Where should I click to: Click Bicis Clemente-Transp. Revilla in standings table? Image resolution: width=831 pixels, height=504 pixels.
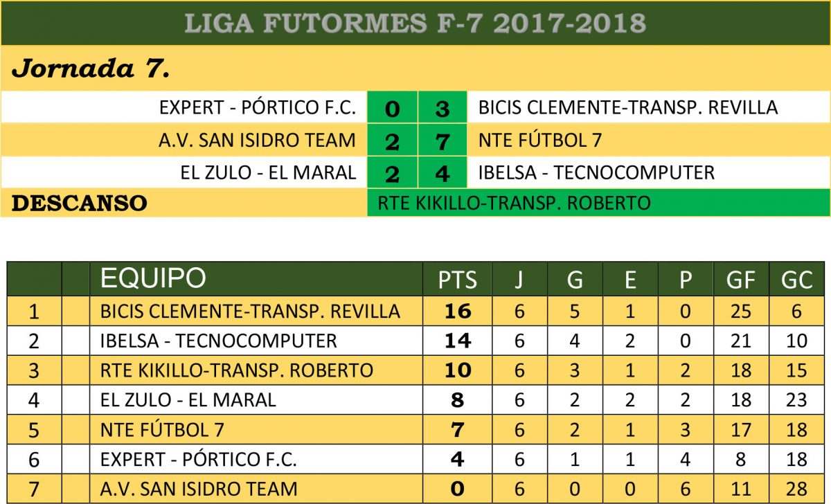click(250, 312)
